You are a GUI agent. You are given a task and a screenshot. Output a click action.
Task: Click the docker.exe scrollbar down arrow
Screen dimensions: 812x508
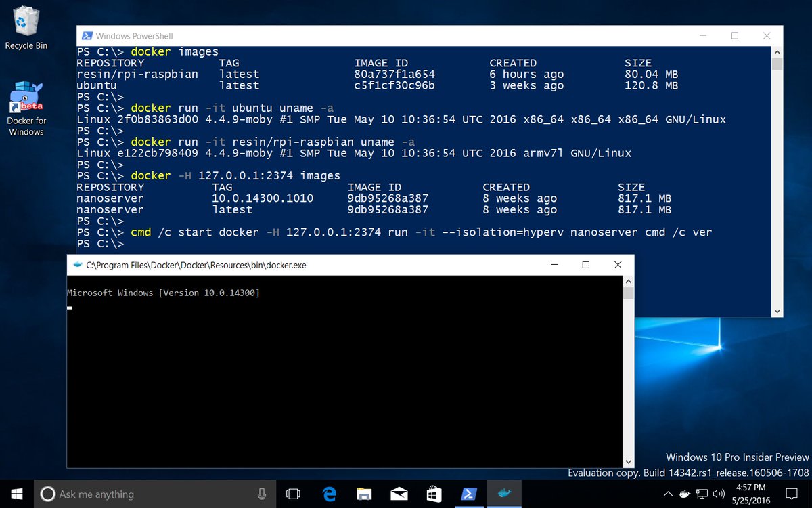point(629,461)
